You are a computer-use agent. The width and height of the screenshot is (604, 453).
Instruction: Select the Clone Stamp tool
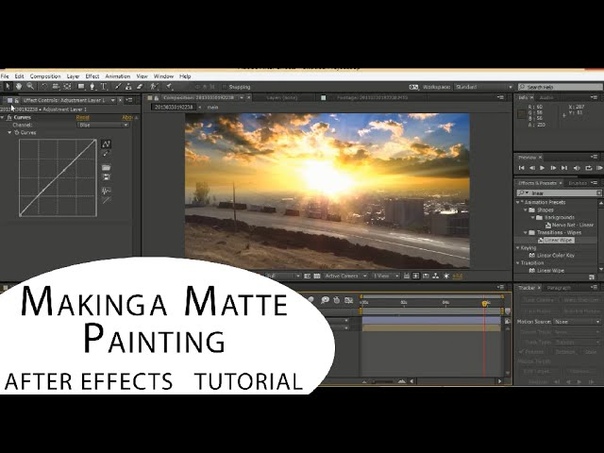click(x=129, y=87)
